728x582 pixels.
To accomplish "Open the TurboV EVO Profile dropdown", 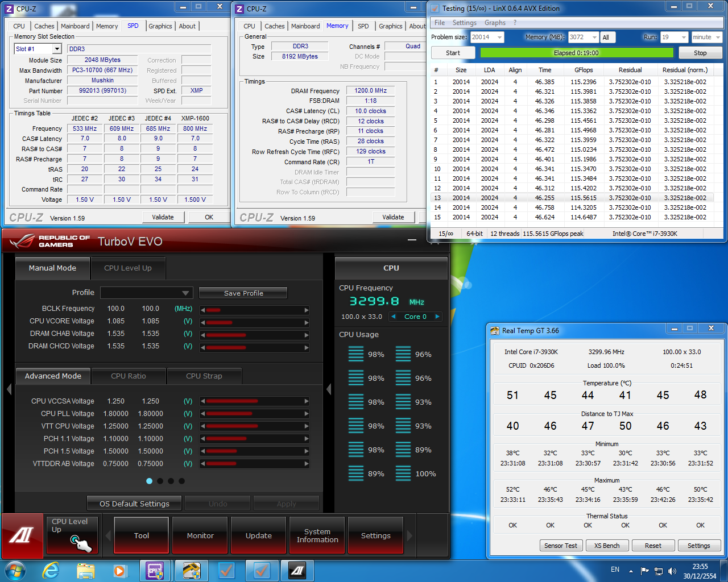I will click(x=147, y=293).
